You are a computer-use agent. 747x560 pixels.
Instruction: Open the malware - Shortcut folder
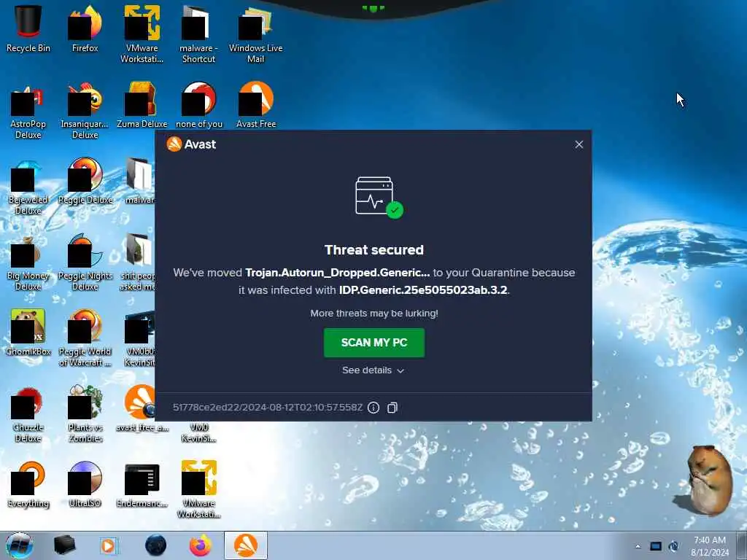pos(198,34)
